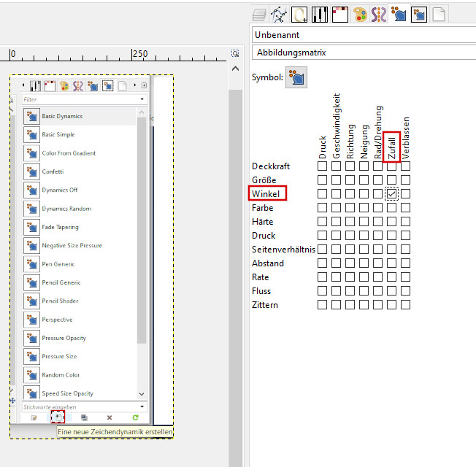Click the Confetti dynamics icon

(x=31, y=171)
